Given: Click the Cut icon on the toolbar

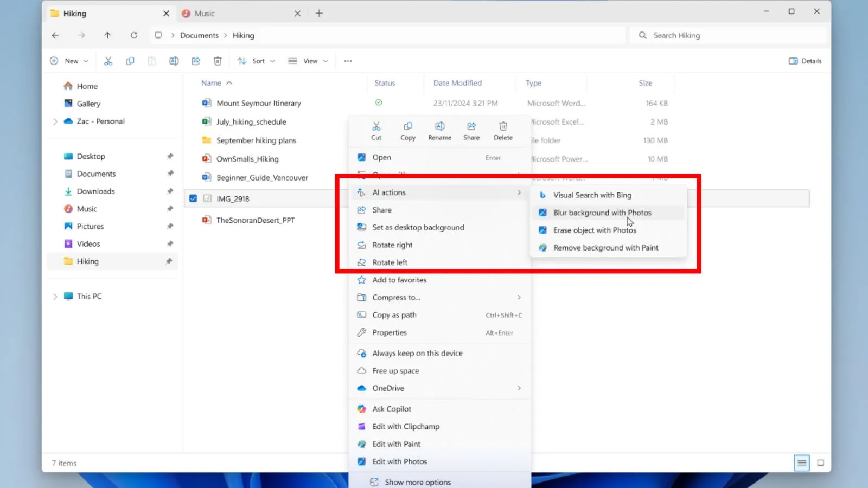Looking at the screenshot, I should click(108, 61).
